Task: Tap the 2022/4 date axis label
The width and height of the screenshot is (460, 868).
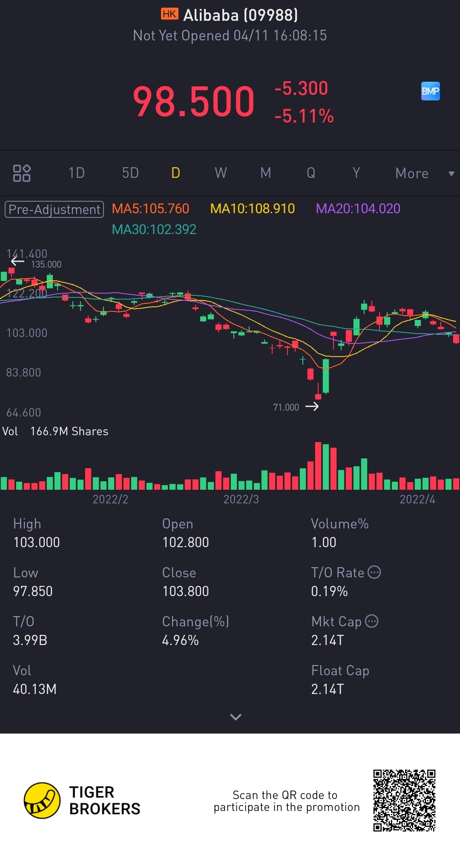Action: 417,499
